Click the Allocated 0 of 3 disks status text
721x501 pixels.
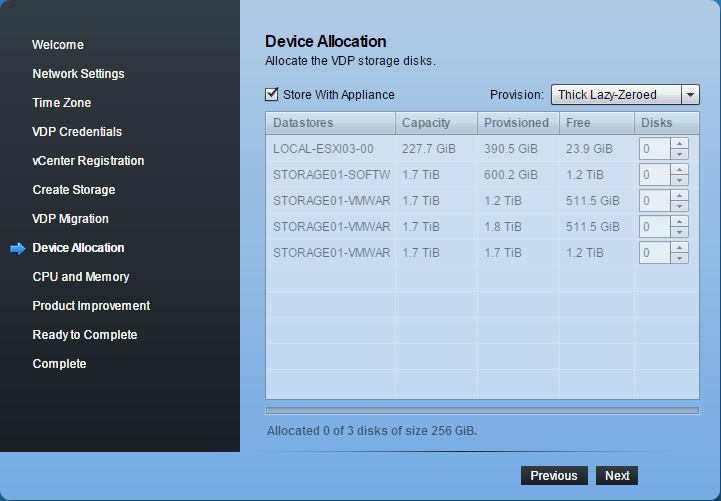coord(372,431)
